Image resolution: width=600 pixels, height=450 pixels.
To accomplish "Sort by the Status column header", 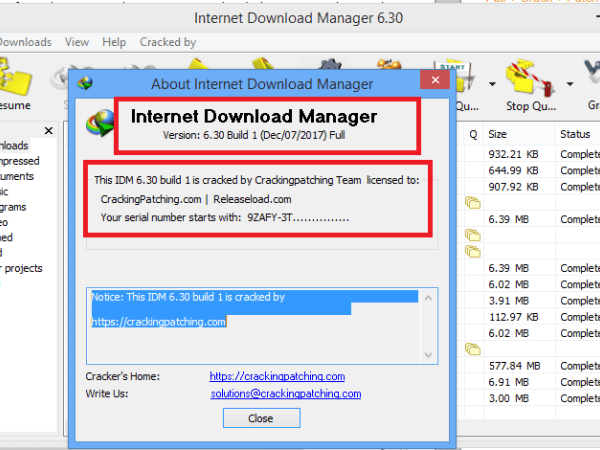I will click(575, 134).
